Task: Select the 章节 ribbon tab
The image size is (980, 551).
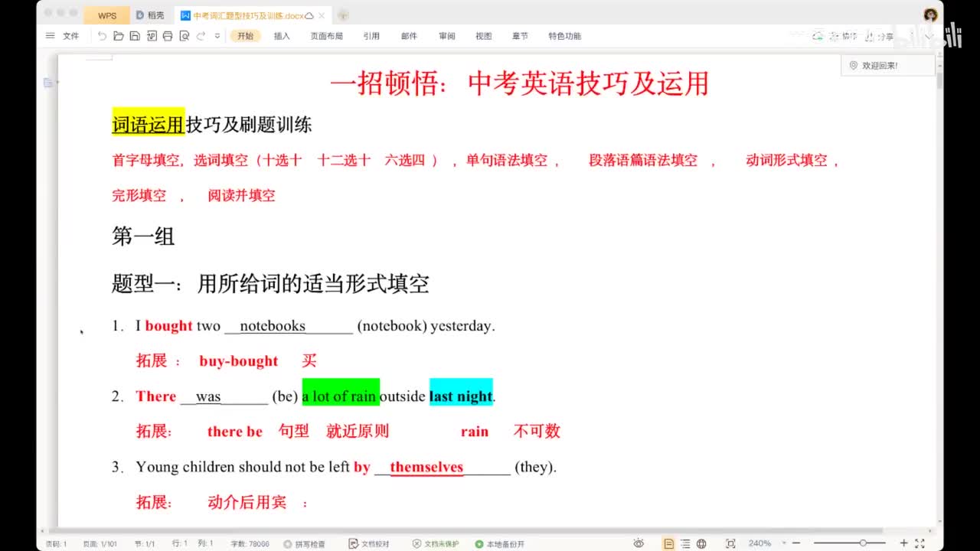Action: (520, 36)
